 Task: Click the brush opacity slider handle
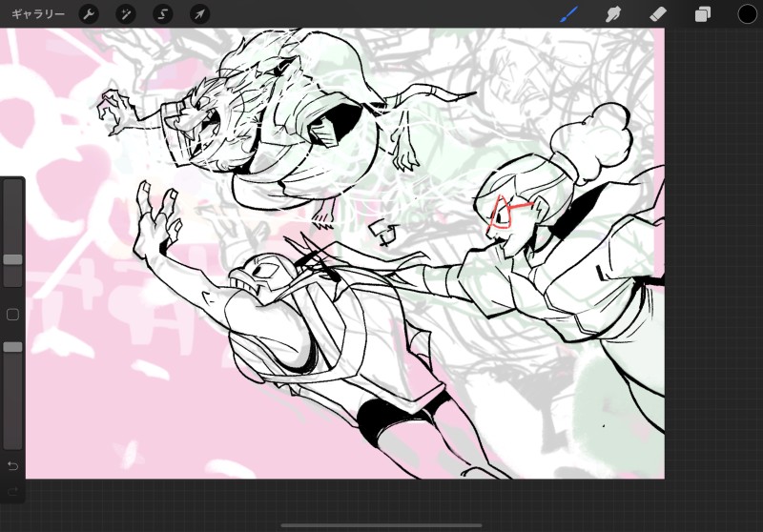click(x=12, y=347)
